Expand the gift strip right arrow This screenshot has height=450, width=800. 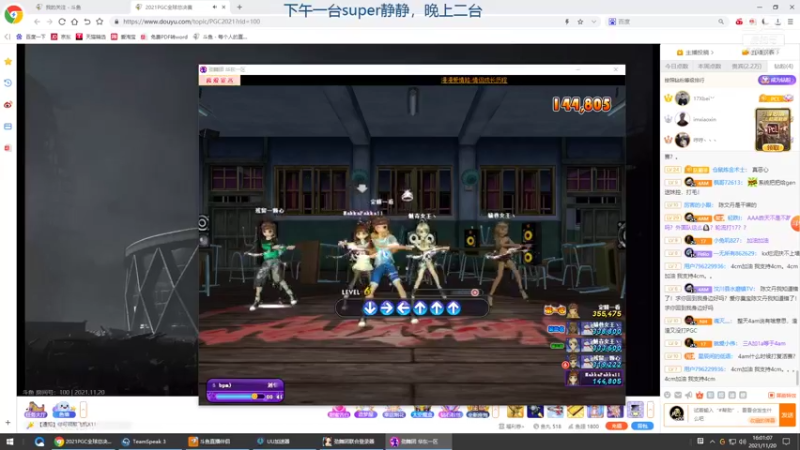coord(650,409)
